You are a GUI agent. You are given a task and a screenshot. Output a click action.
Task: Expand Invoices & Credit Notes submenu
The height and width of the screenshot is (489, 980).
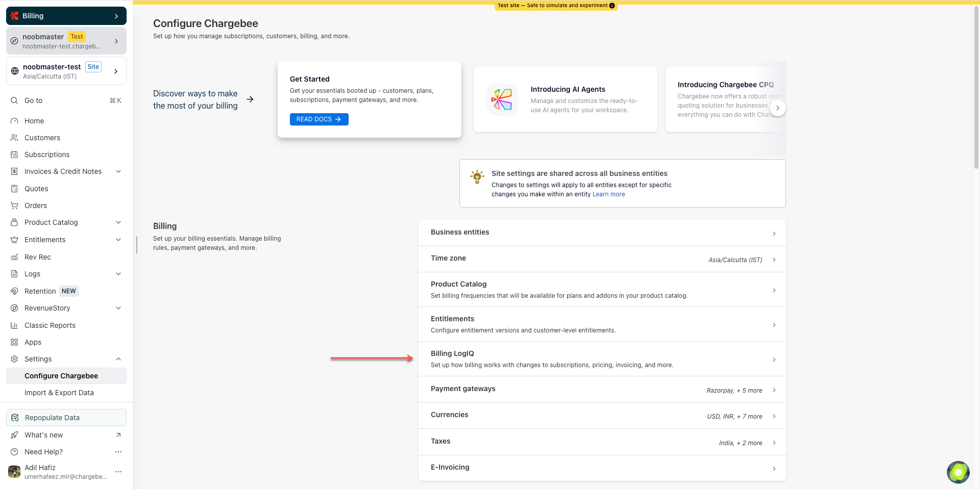click(118, 171)
